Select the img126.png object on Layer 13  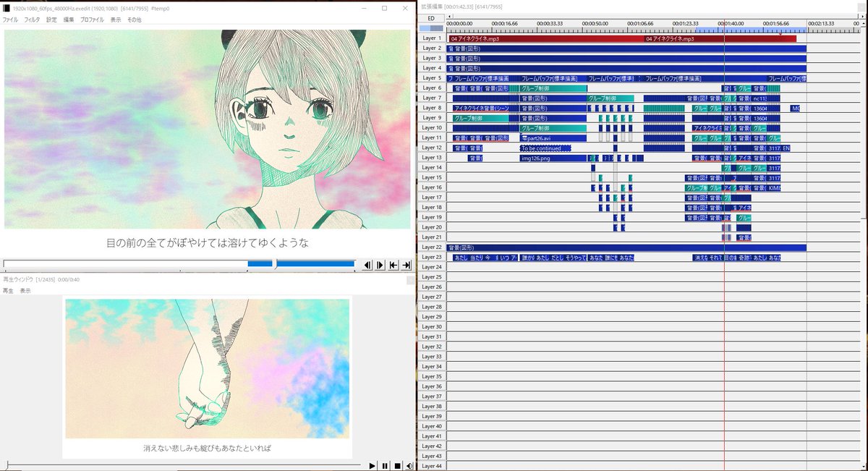pos(553,158)
